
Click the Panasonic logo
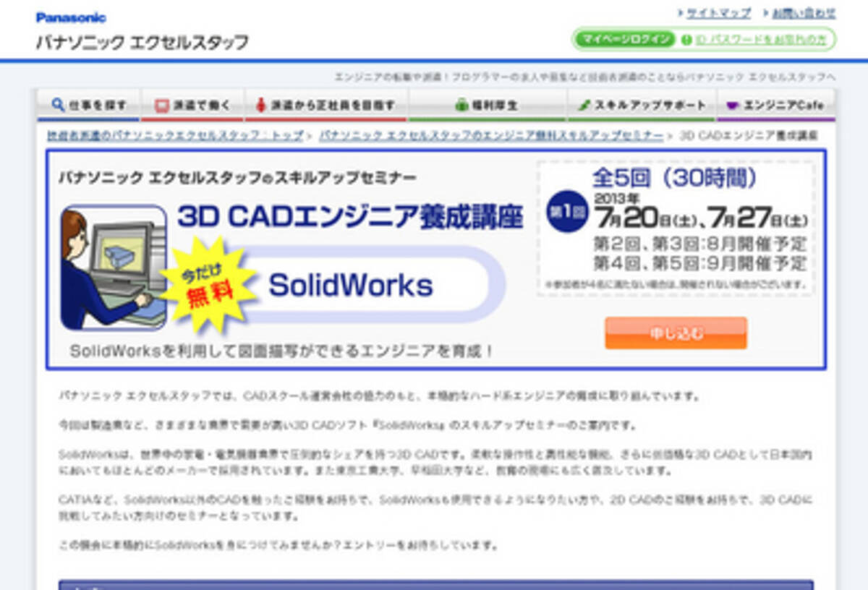[71, 17]
